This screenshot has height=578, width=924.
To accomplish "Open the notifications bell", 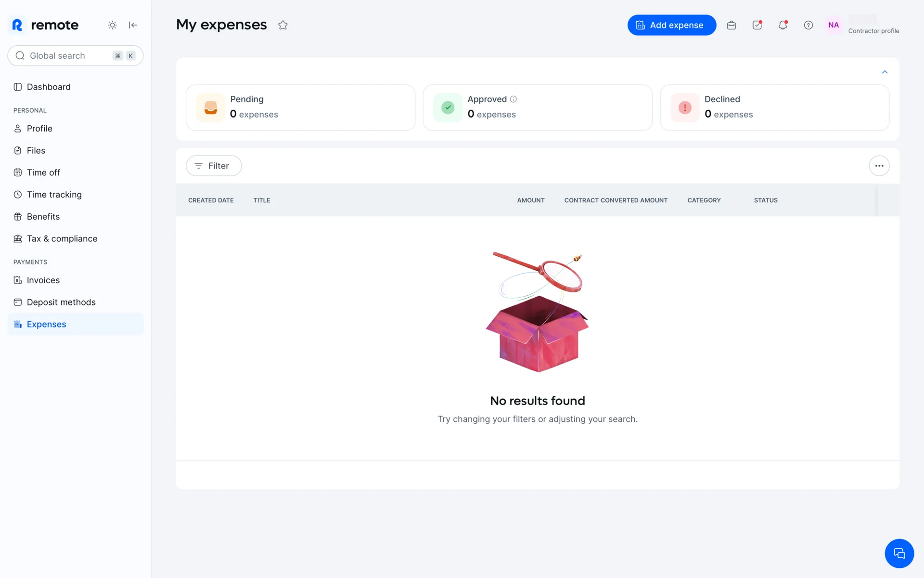I will 783,25.
